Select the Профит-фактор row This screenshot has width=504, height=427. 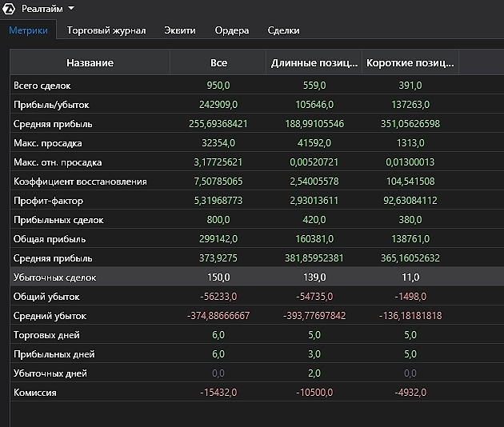click(x=48, y=201)
